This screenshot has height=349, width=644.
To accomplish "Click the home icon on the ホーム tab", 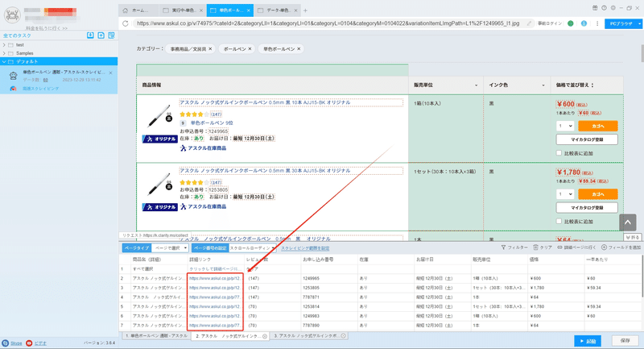I will click(126, 10).
